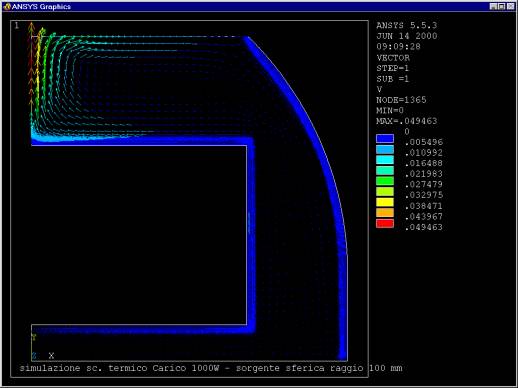This screenshot has height=388, width=518.
Task: Click the red legend swatch for .049463
Action: click(385, 223)
